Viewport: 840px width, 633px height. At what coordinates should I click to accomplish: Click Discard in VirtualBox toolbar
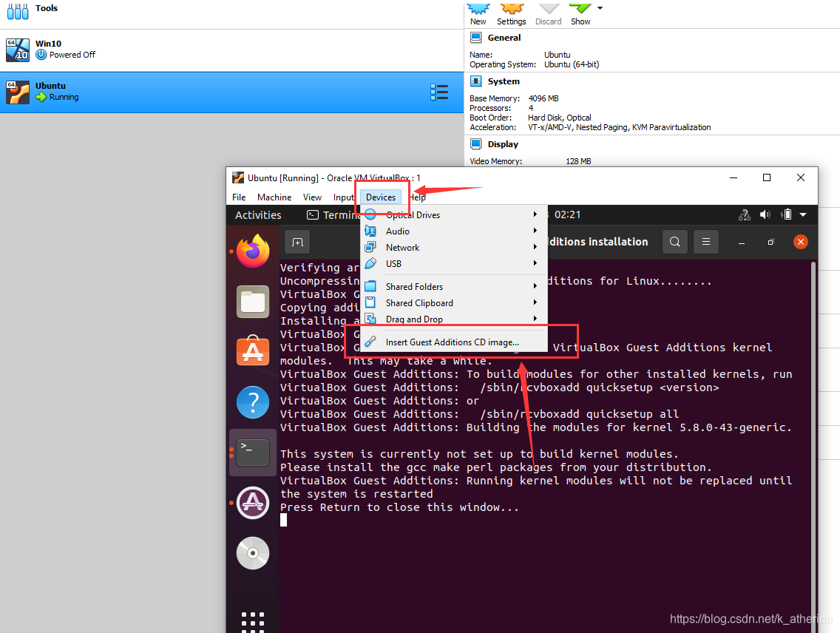pos(549,13)
